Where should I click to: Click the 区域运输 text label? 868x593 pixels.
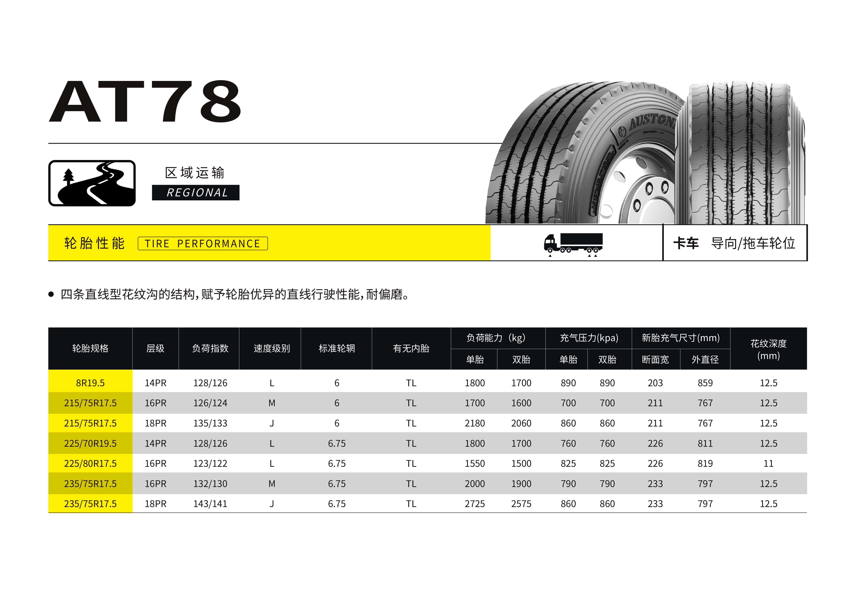(x=195, y=173)
